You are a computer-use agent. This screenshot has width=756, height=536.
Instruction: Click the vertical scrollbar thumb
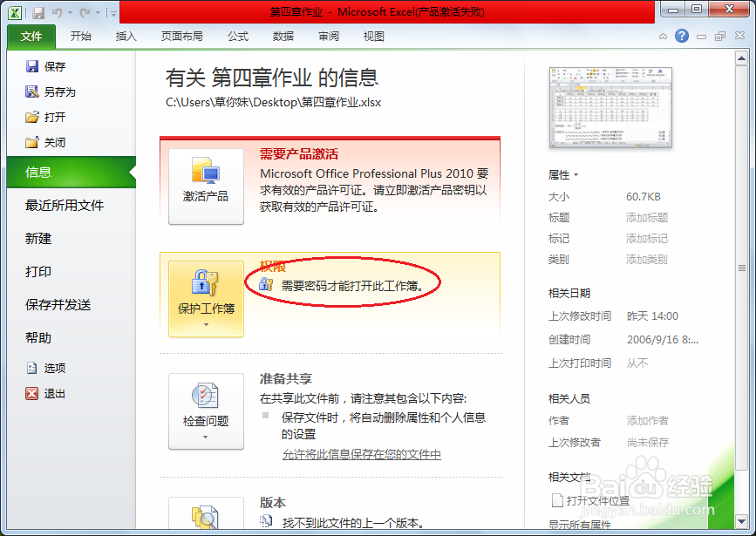[741, 268]
